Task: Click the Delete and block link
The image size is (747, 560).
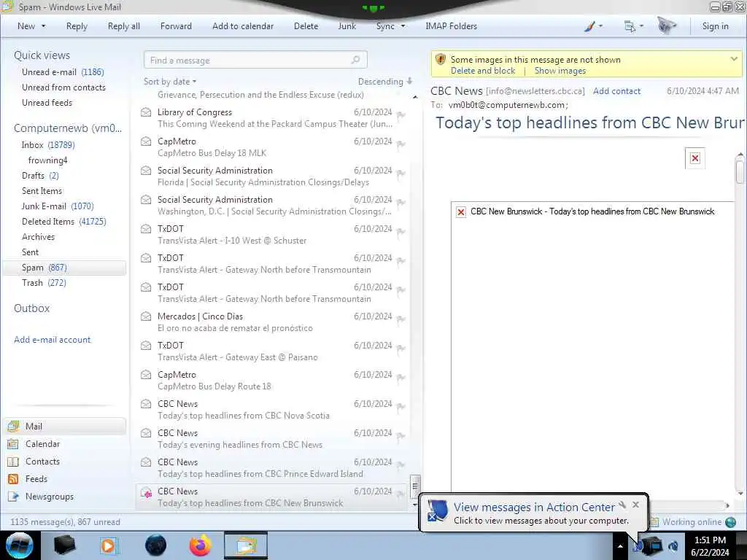Action: (483, 71)
